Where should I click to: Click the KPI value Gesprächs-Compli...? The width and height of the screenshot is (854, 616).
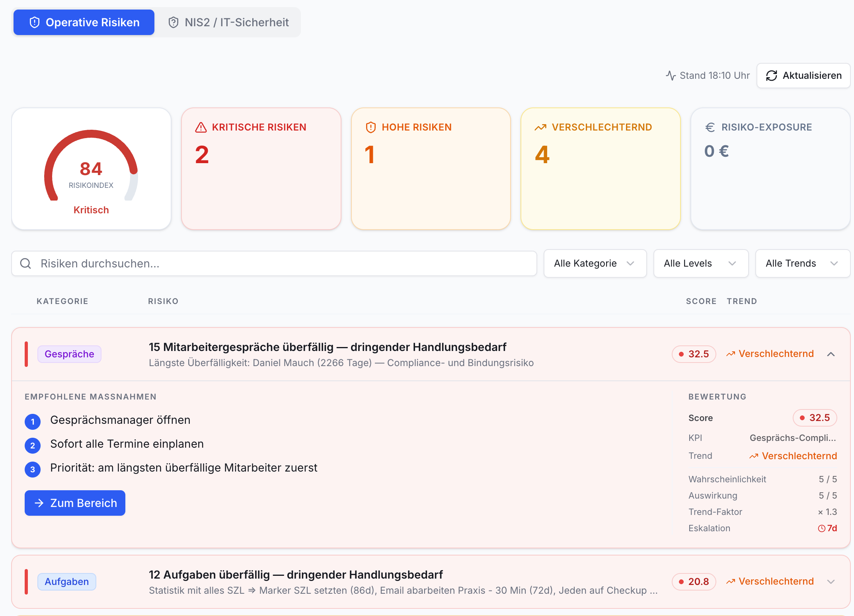pyautogui.click(x=793, y=438)
